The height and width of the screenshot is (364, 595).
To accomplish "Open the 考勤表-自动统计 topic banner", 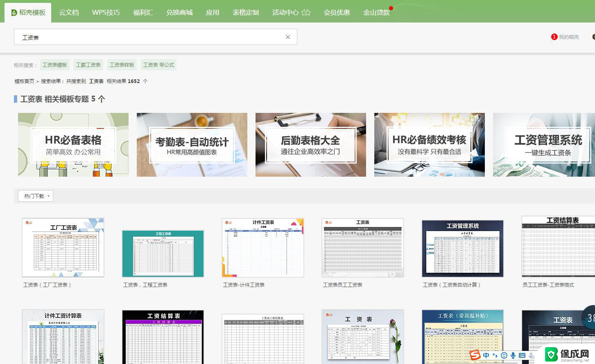I will [192, 145].
